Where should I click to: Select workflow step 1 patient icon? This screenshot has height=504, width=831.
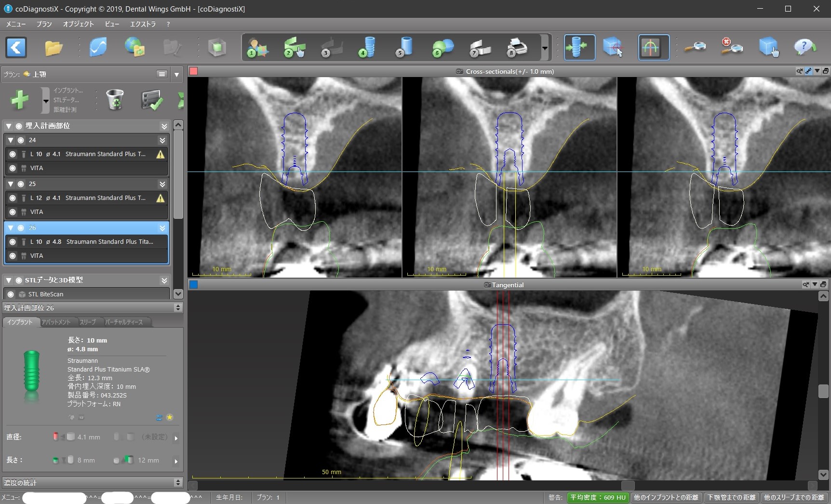tap(257, 47)
